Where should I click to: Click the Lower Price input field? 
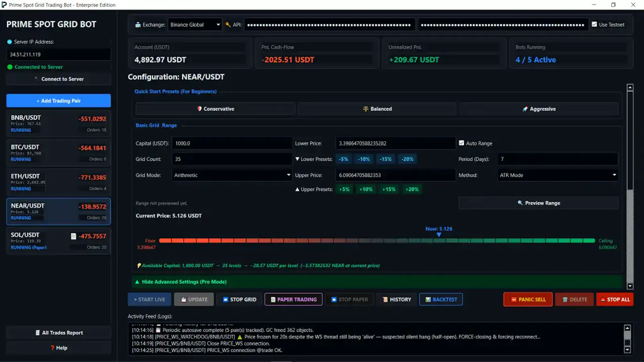coord(395,143)
